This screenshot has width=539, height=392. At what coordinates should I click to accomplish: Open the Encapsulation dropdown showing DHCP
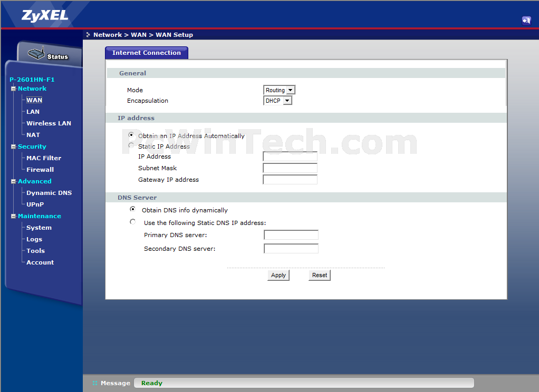277,101
